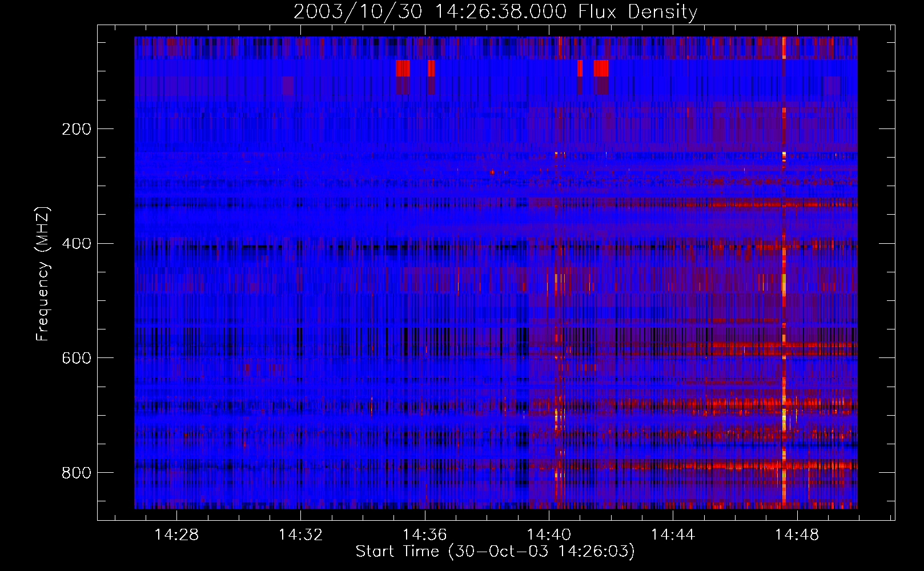Click the bright vertical burst just before 14:48
The width and height of the screenshot is (924, 571).
(784, 274)
